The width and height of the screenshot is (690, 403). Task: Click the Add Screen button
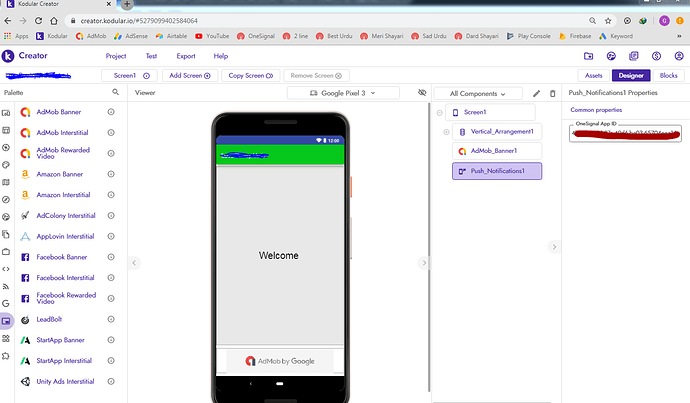tap(189, 75)
